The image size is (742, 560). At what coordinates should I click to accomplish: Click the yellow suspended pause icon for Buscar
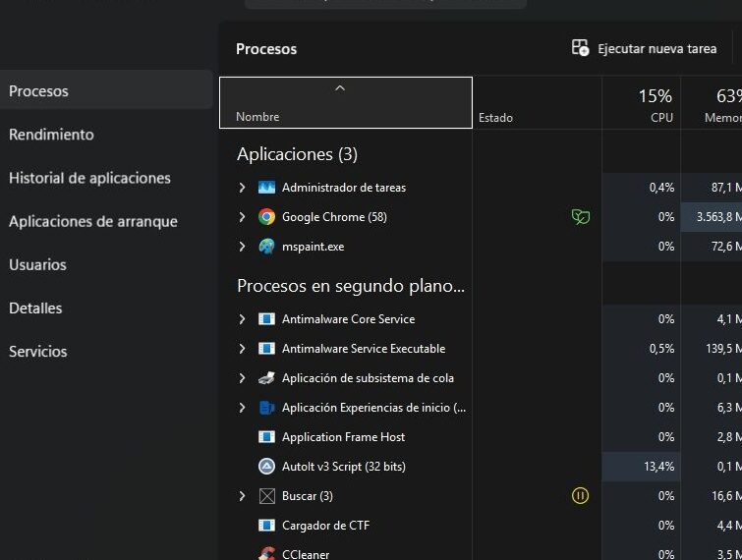tap(580, 496)
